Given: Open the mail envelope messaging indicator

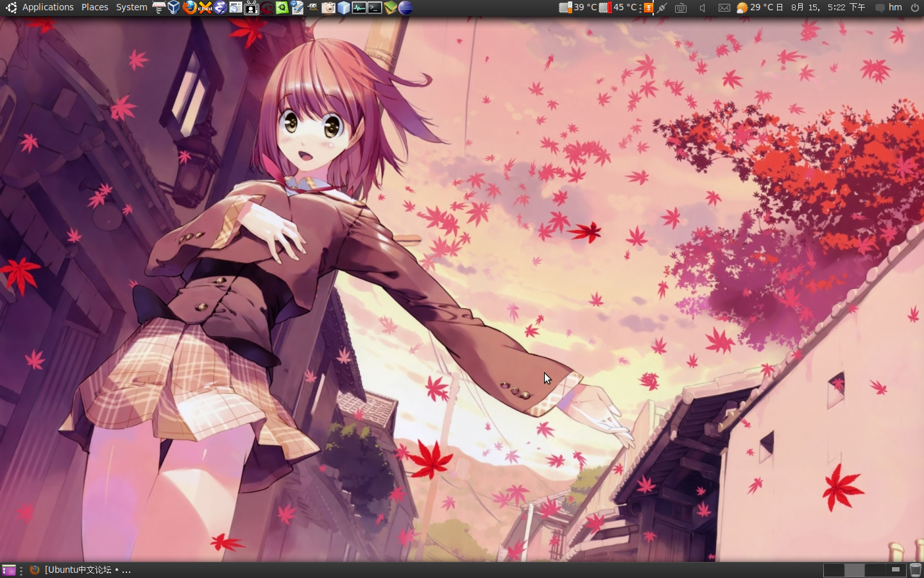Looking at the screenshot, I should click(724, 8).
